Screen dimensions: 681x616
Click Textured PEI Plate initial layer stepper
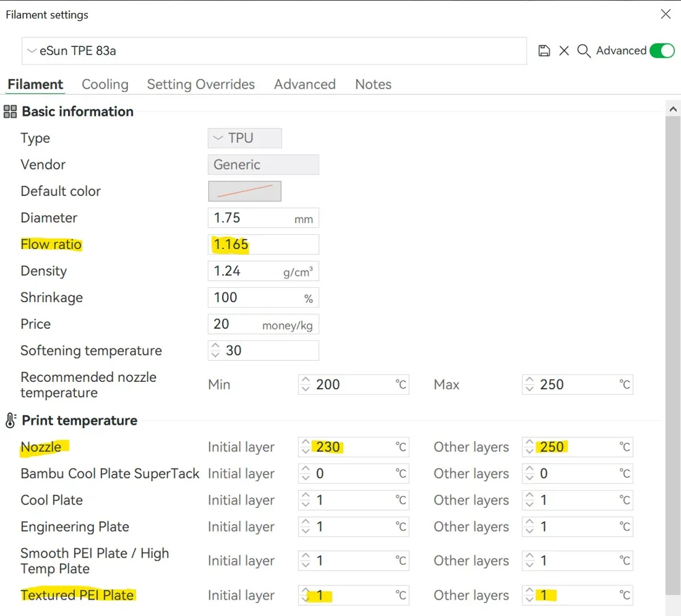[305, 595]
